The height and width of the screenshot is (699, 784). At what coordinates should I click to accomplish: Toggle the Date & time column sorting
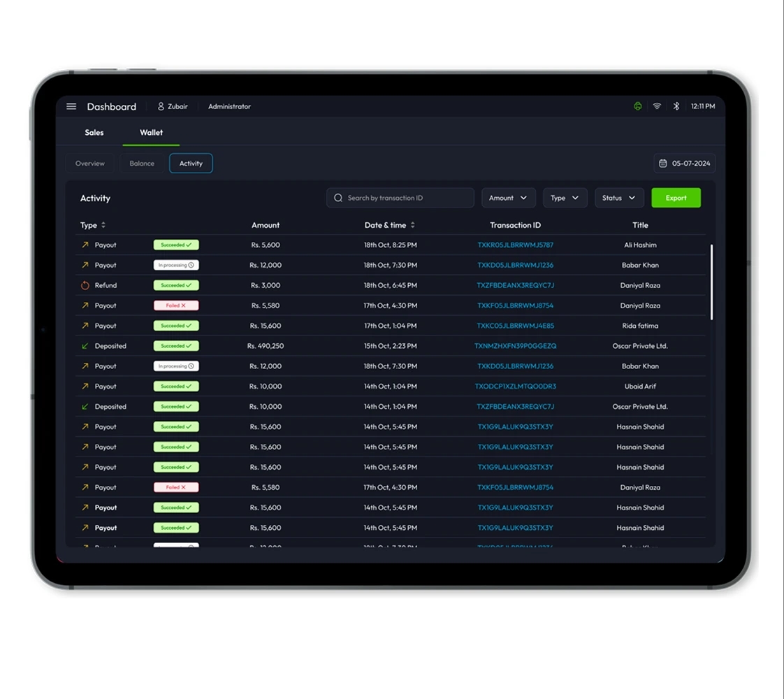coord(412,225)
